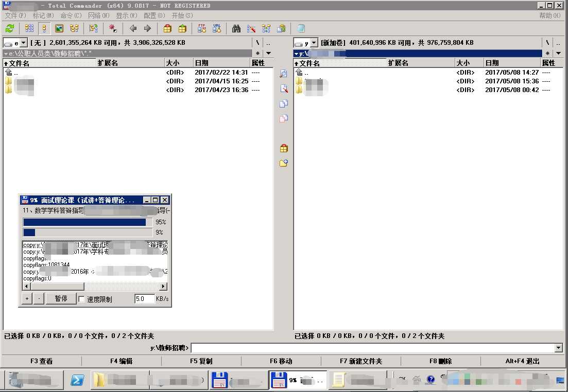Go forward with the right arrow icon
The image size is (568, 392).
[x=147, y=28]
